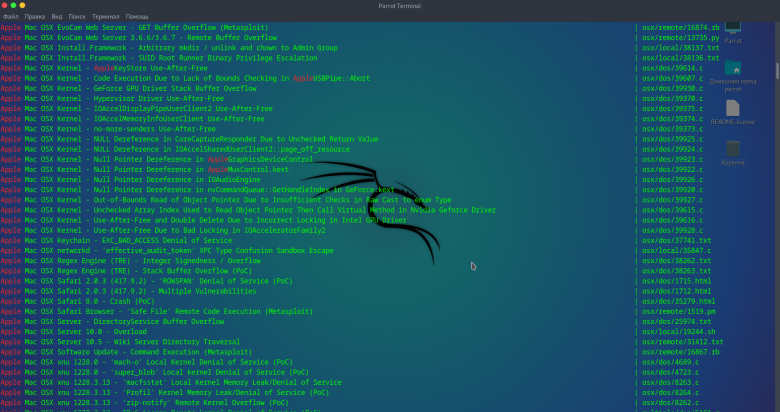Click the xnu 1228.3.13 'zip-notify' line

144,403
